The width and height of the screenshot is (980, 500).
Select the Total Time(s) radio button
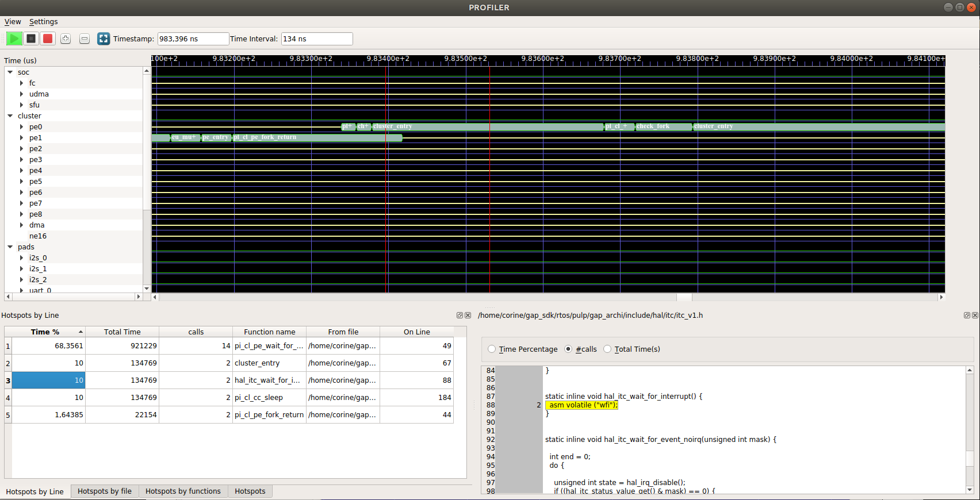click(x=607, y=349)
